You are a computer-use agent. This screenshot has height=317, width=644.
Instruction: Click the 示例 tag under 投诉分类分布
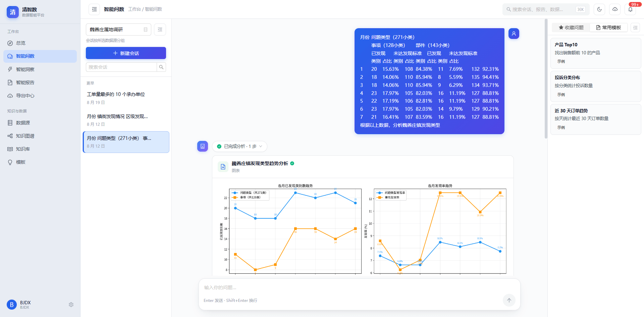click(x=561, y=95)
